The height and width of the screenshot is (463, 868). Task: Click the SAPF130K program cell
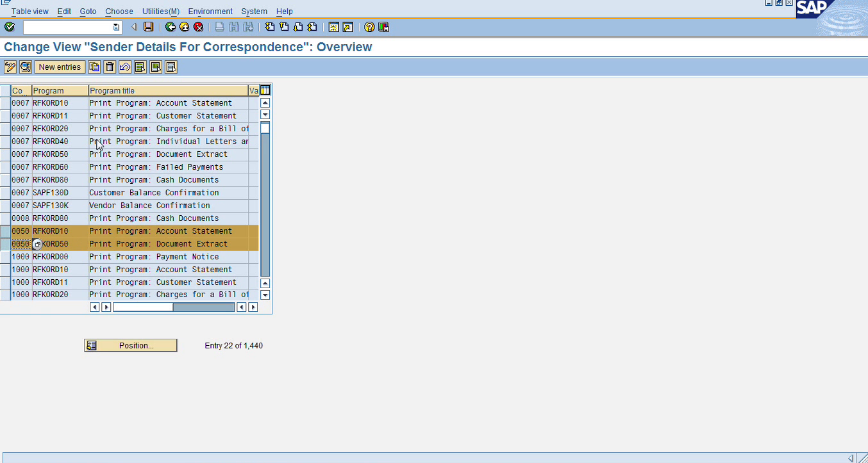tap(60, 206)
